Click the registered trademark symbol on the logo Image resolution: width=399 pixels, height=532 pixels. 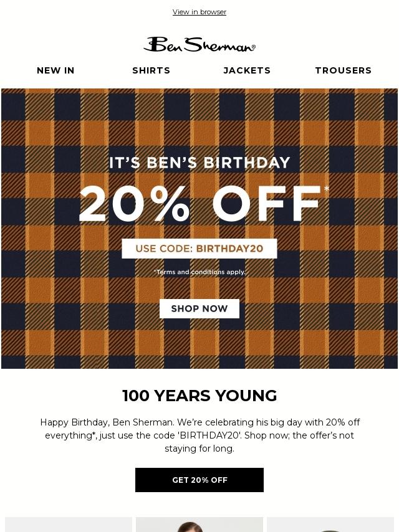(x=253, y=47)
